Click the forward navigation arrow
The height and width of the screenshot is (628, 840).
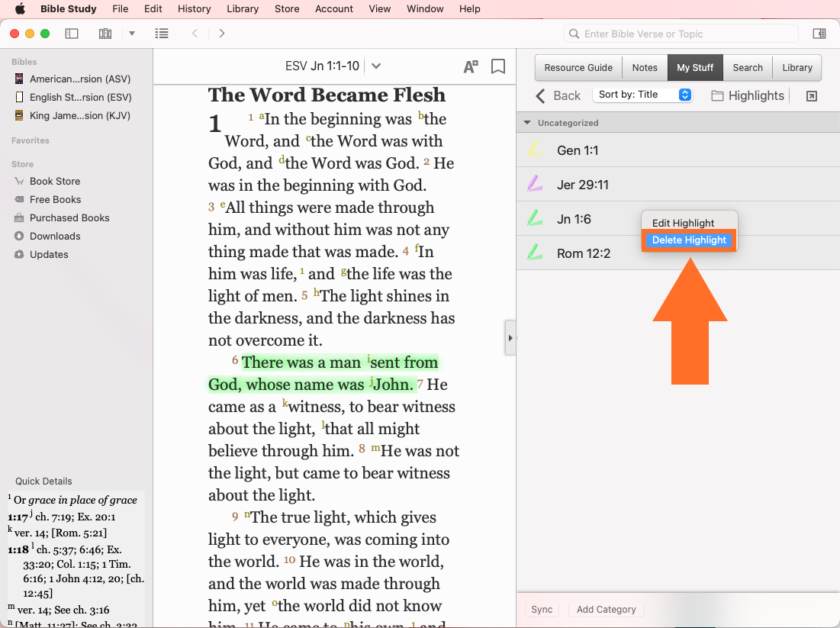[221, 34]
